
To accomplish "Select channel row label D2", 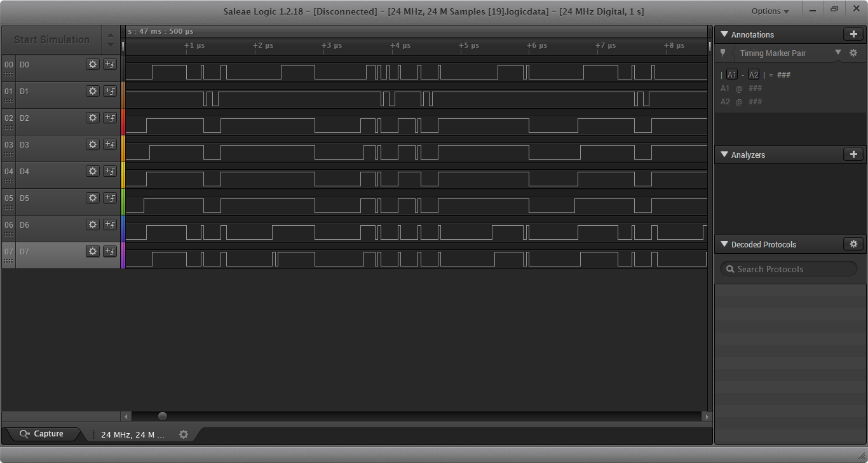I will (x=24, y=118).
